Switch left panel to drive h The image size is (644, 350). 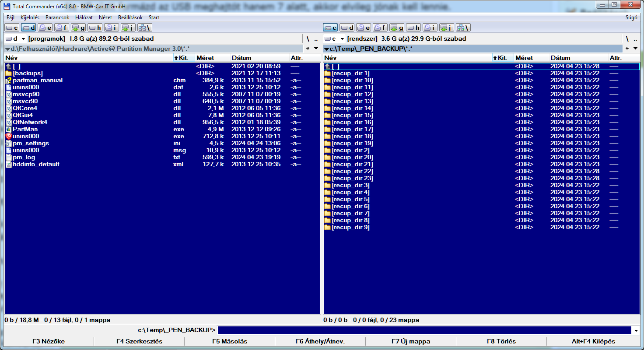95,28
